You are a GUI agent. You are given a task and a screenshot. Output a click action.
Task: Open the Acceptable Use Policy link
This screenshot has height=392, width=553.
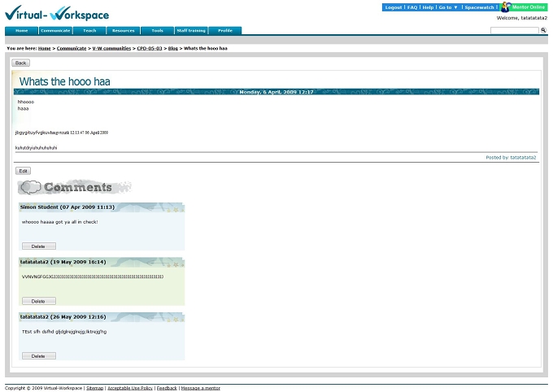pos(130,388)
